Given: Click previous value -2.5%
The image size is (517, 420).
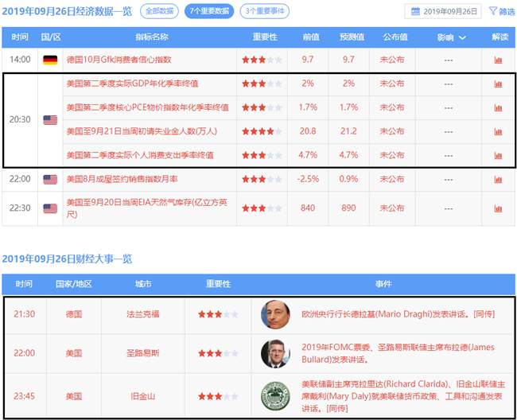Looking at the screenshot, I should [308, 179].
